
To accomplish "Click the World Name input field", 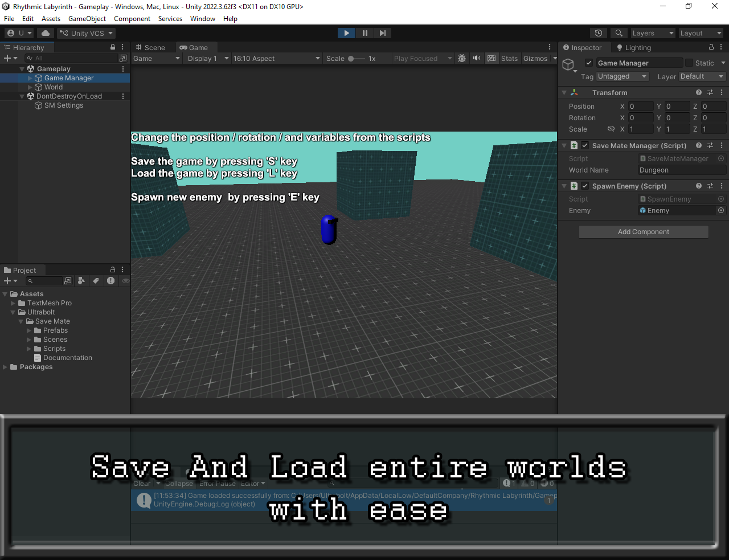I will click(x=682, y=170).
